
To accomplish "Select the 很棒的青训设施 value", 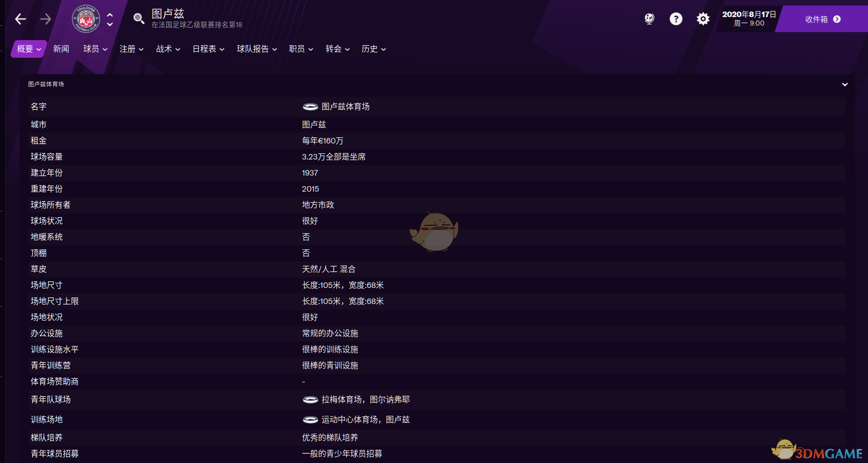I will point(330,365).
